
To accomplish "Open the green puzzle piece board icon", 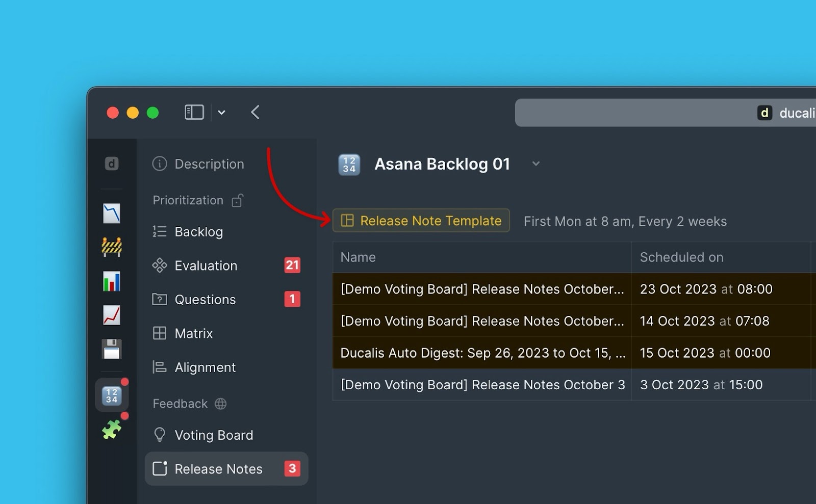I will pyautogui.click(x=112, y=430).
